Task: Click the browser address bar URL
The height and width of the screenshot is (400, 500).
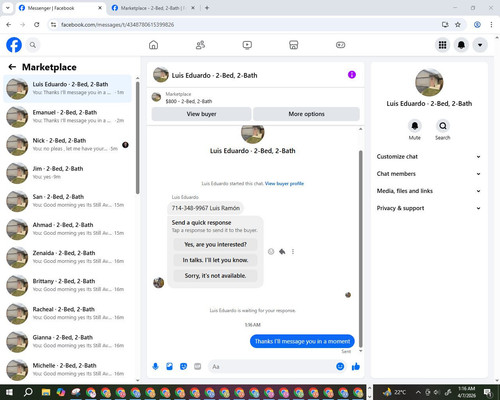Action: (117, 25)
